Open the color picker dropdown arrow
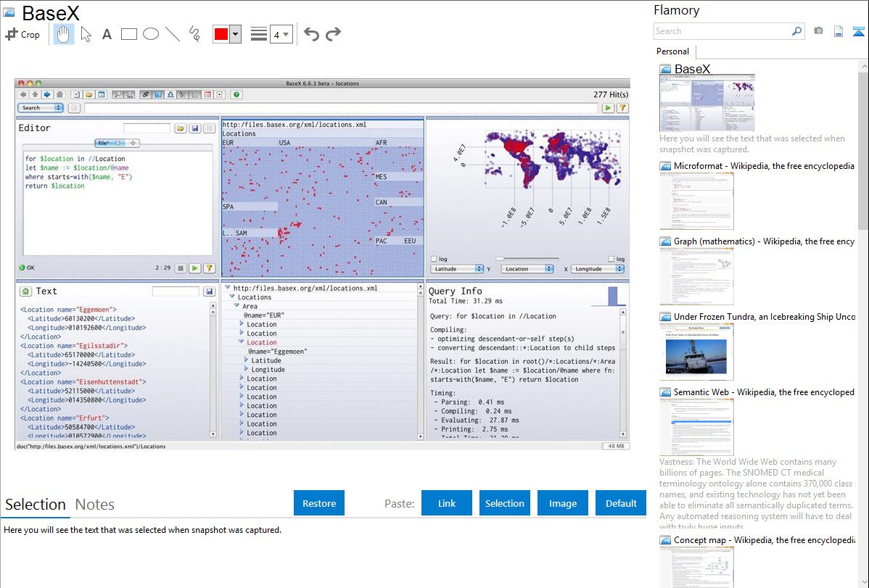This screenshot has height=588, width=869. tap(235, 34)
